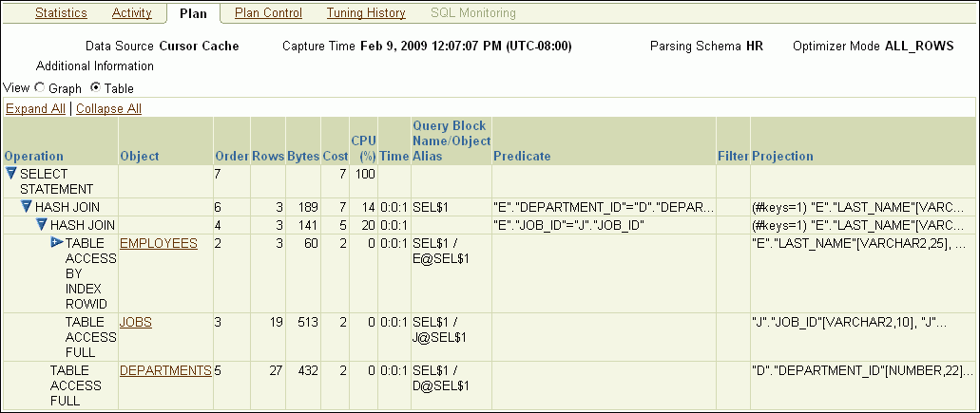Screen dimensions: 980x413
Task: Select the Plan tab
Action: 192,13
